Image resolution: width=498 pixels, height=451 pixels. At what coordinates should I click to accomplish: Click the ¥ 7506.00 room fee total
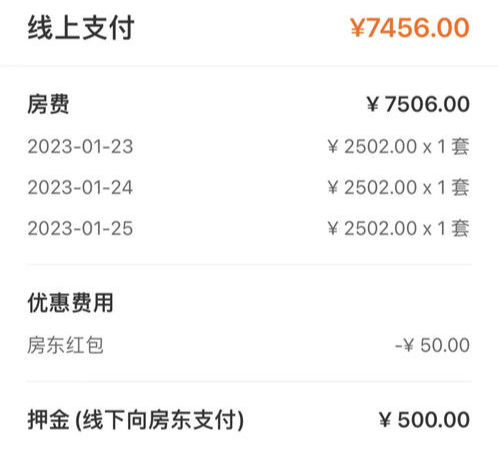pyautogui.click(x=418, y=104)
